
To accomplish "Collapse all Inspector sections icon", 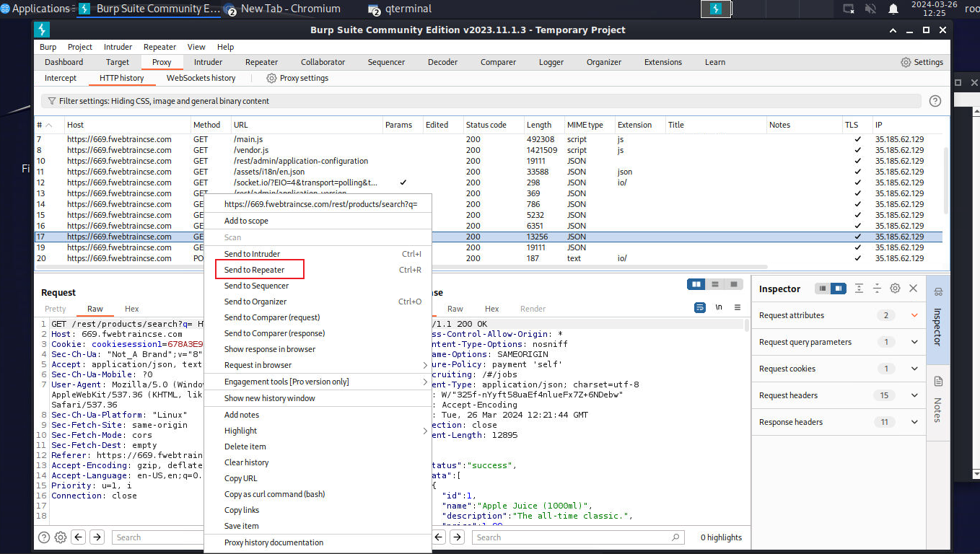I will 877,289.
